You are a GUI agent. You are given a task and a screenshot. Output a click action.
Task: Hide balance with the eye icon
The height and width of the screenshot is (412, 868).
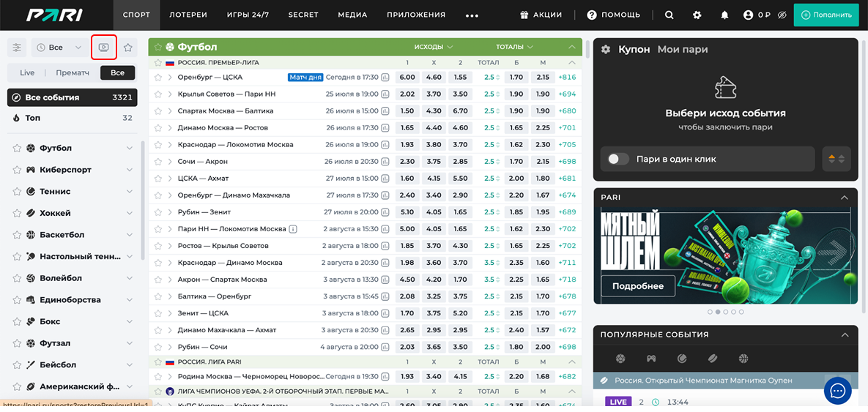(782, 15)
